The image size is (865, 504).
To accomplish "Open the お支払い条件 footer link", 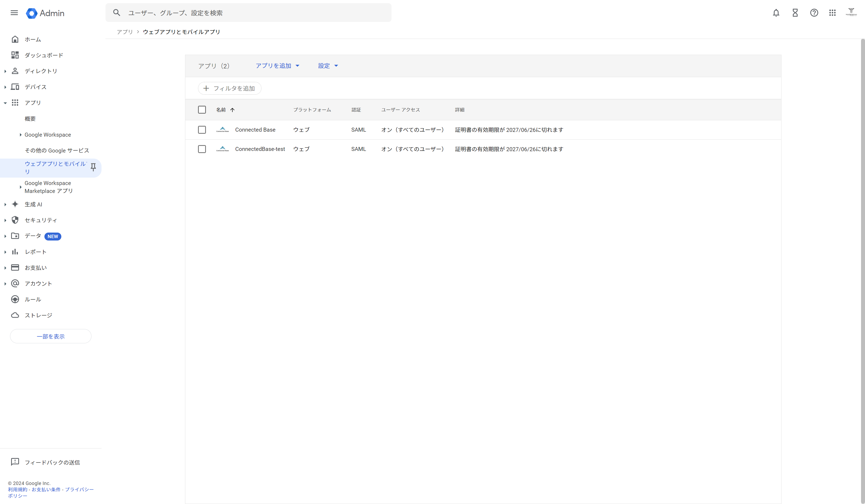I will pos(46,489).
